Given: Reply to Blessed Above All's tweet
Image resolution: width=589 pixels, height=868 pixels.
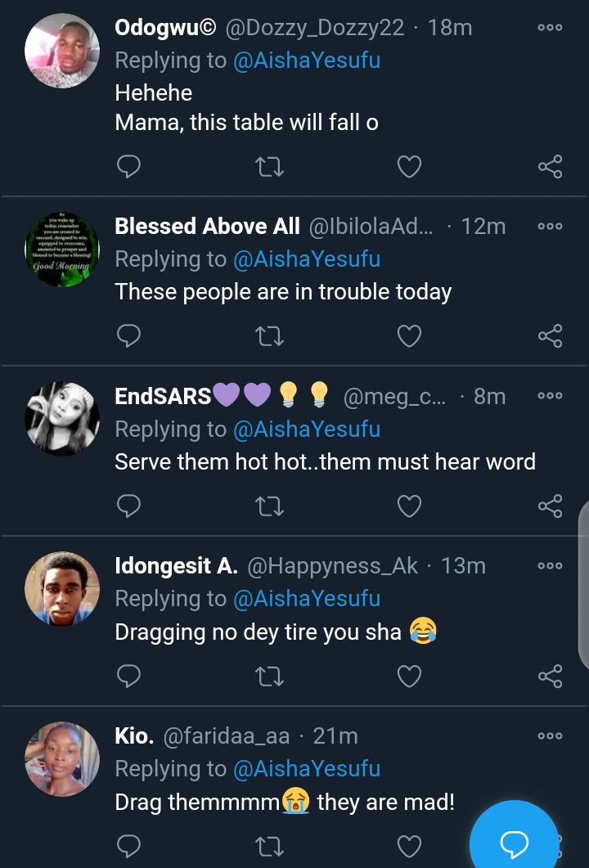Looking at the screenshot, I should click(x=129, y=336).
